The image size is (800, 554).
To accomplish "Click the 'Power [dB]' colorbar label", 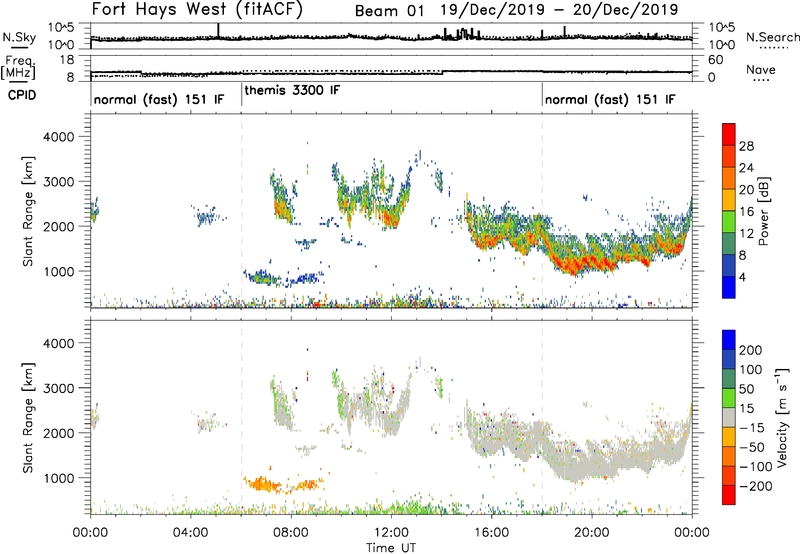I will 763,211.
